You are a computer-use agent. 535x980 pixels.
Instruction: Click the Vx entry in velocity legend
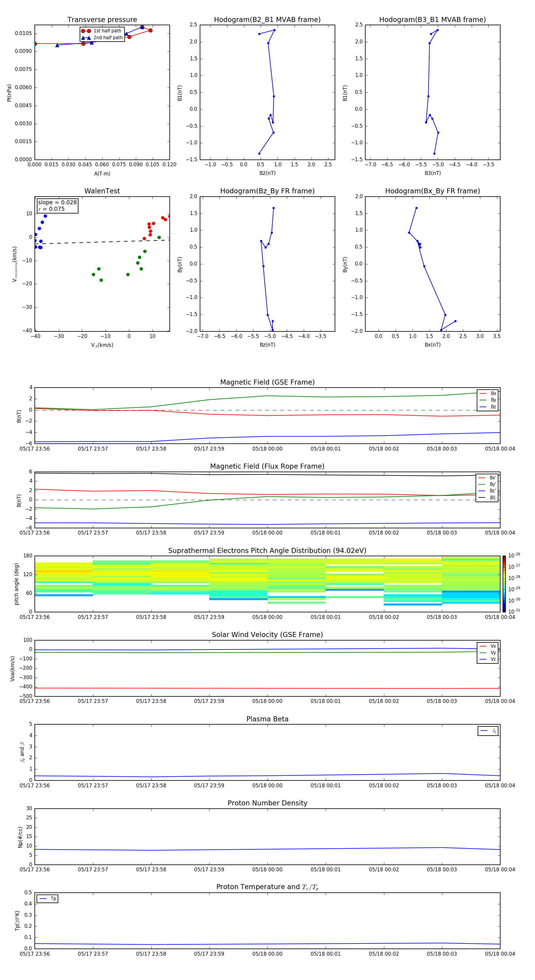[488, 646]
